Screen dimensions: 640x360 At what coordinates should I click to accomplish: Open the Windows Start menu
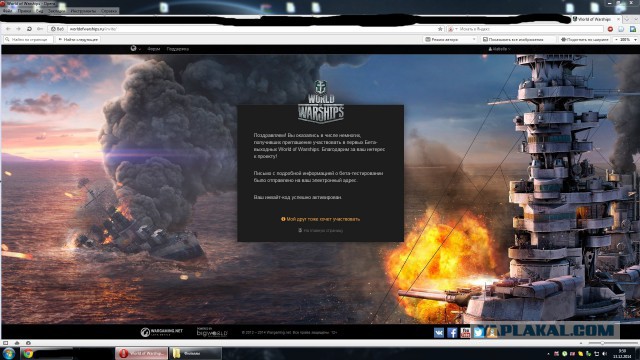[x=9, y=353]
